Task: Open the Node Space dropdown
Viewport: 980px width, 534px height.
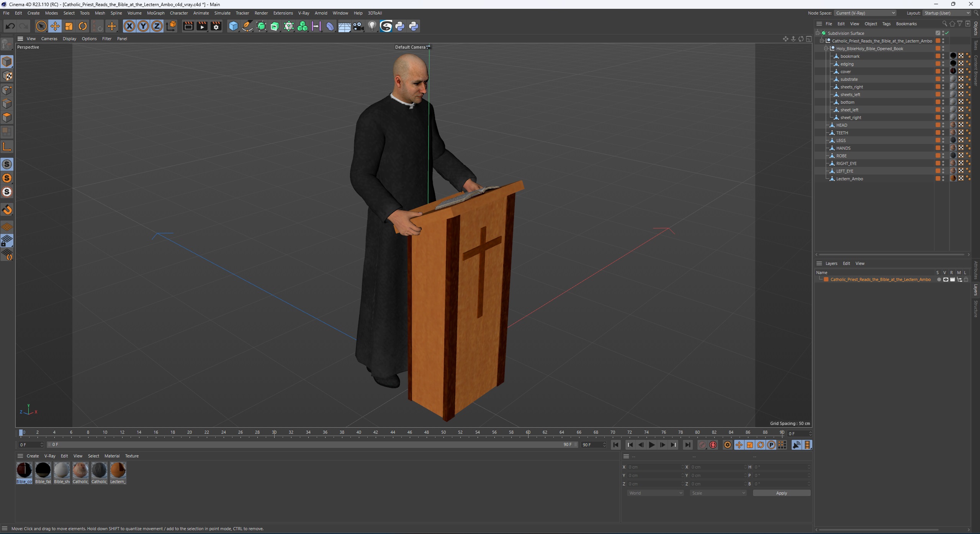Action: 865,13
